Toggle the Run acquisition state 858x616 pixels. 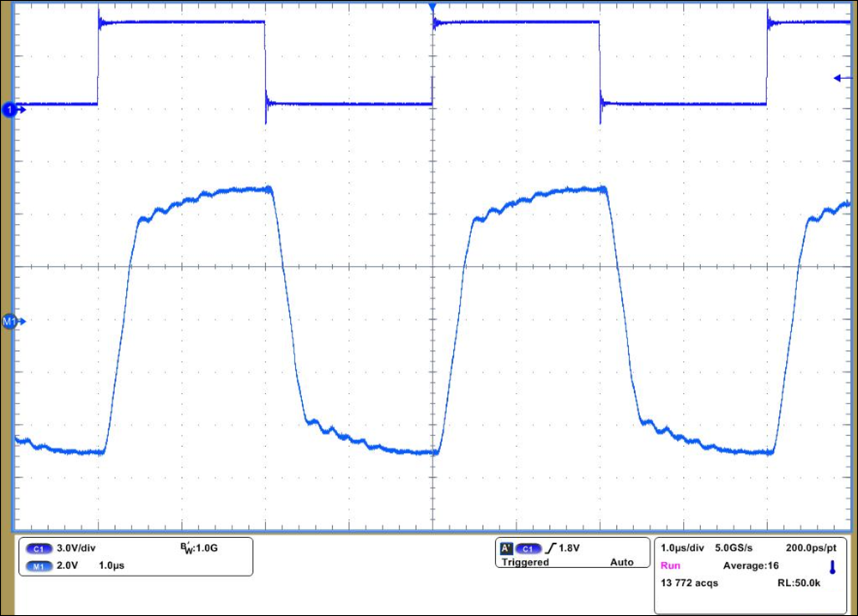pos(672,565)
